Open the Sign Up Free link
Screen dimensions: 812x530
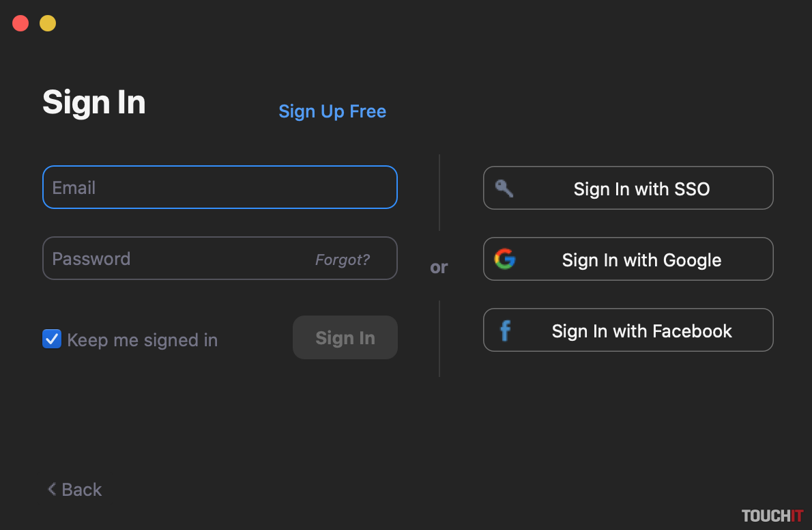tap(332, 111)
